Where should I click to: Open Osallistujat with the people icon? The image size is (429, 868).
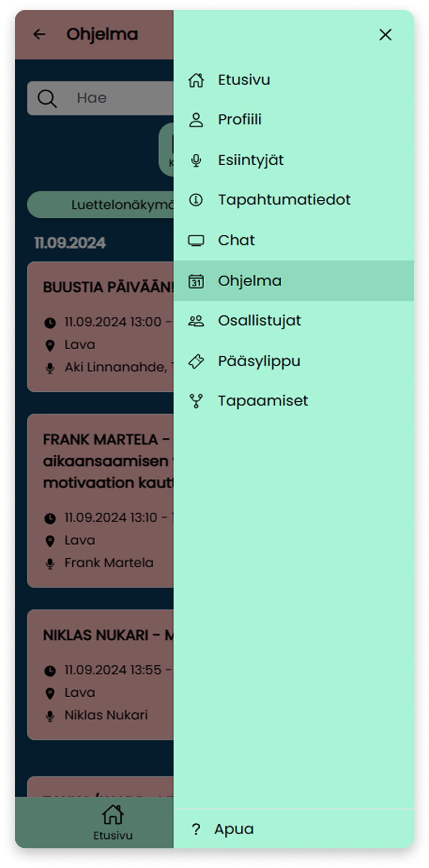click(x=195, y=320)
